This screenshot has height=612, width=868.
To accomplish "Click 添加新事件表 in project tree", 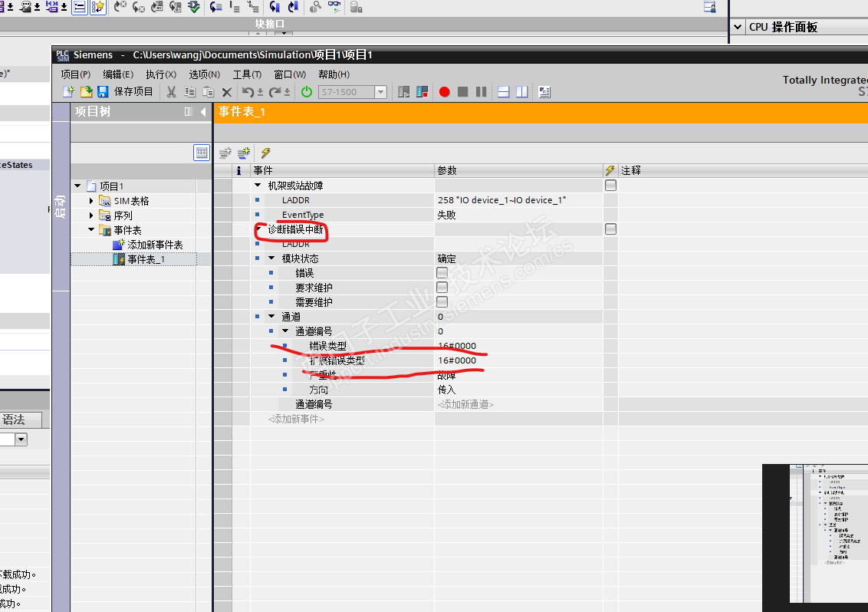I will [x=155, y=244].
